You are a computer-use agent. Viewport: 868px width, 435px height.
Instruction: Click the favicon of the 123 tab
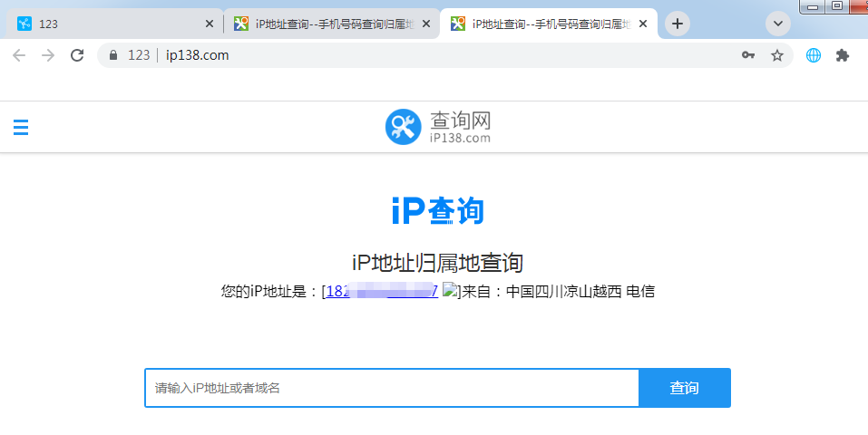24,24
